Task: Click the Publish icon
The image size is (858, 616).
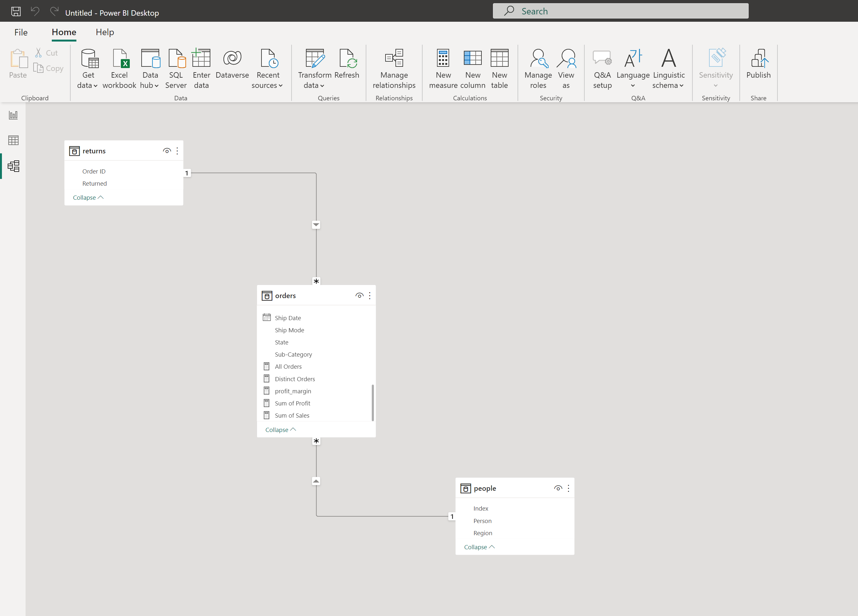Action: point(758,58)
